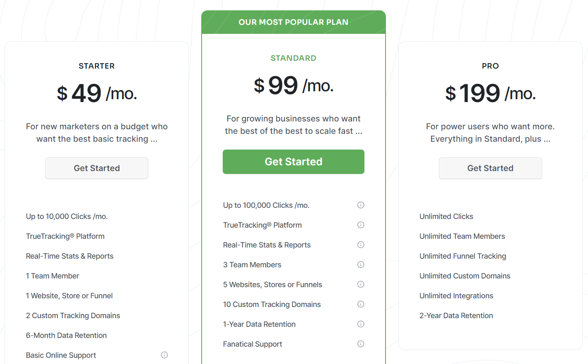Click 2 Custom Tracking Domains in Starter
The height and width of the screenshot is (364, 588).
[x=73, y=316]
